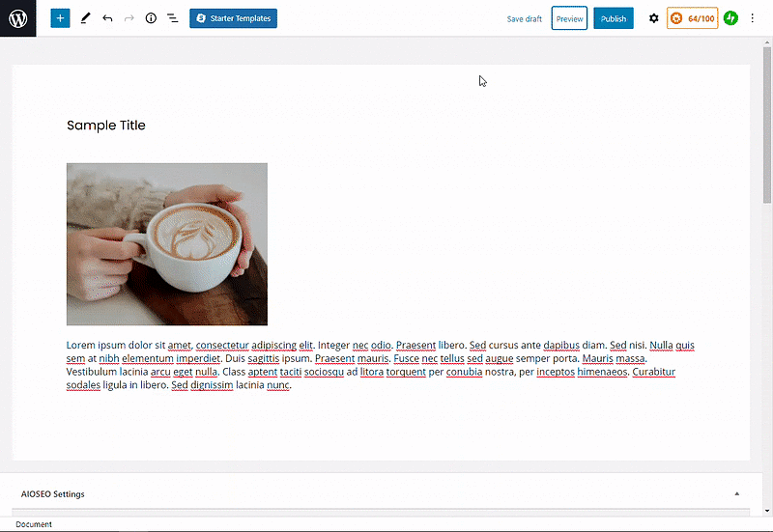Redo the last undone change

click(129, 18)
